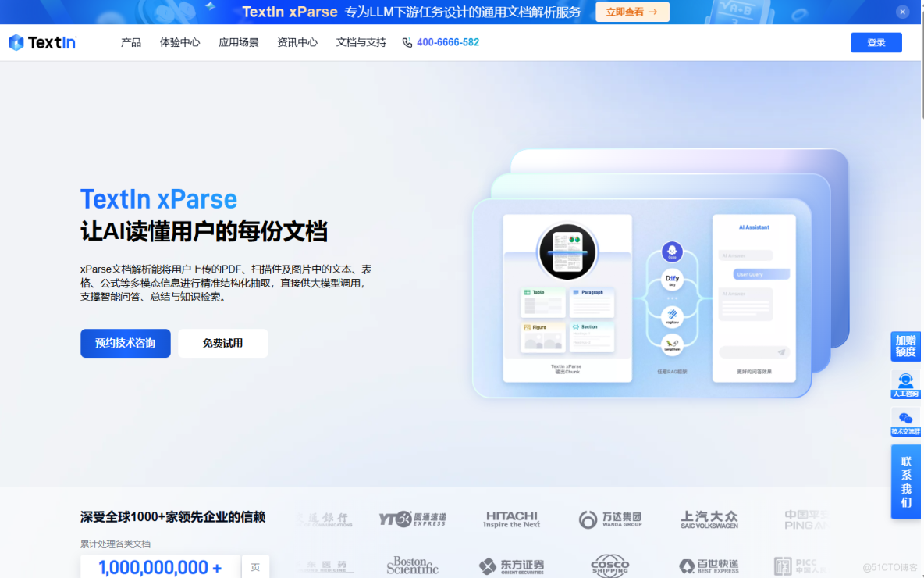The height and width of the screenshot is (578, 924).
Task: Switch to 体验中心 in the navigation bar
Action: [x=179, y=42]
